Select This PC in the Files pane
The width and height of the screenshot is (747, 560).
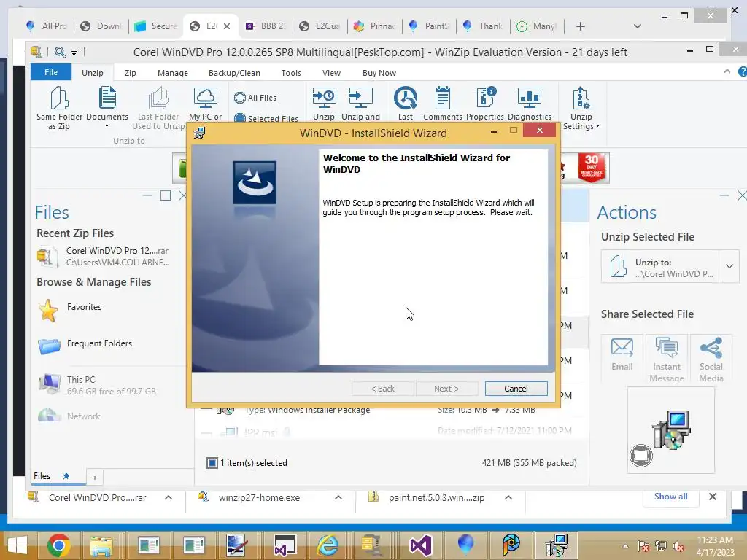(97, 385)
